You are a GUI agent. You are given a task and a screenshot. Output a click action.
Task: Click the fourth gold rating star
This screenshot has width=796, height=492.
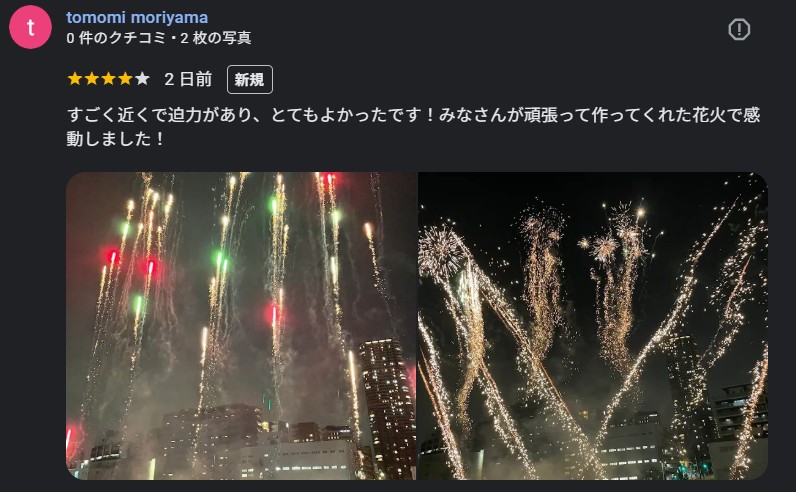tap(125, 79)
